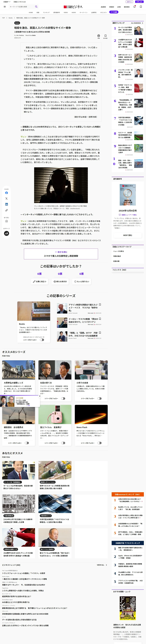Toggle follow for the Books series
Image resolution: width=146 pixels, height=644 pixels.
pos(42,340)
